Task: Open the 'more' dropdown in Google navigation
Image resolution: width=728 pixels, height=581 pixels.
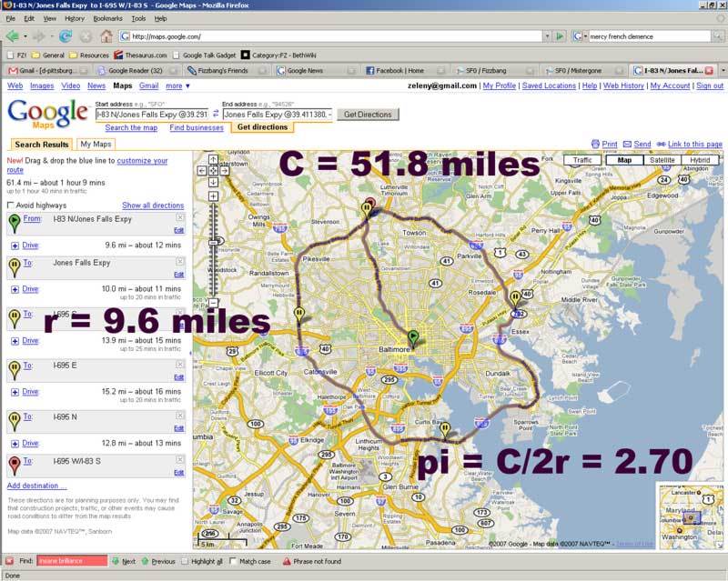Action: [176, 85]
